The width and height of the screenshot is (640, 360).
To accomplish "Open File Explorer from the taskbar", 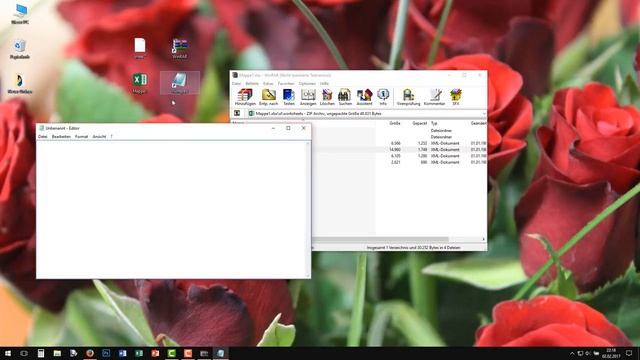I will tap(57, 353).
